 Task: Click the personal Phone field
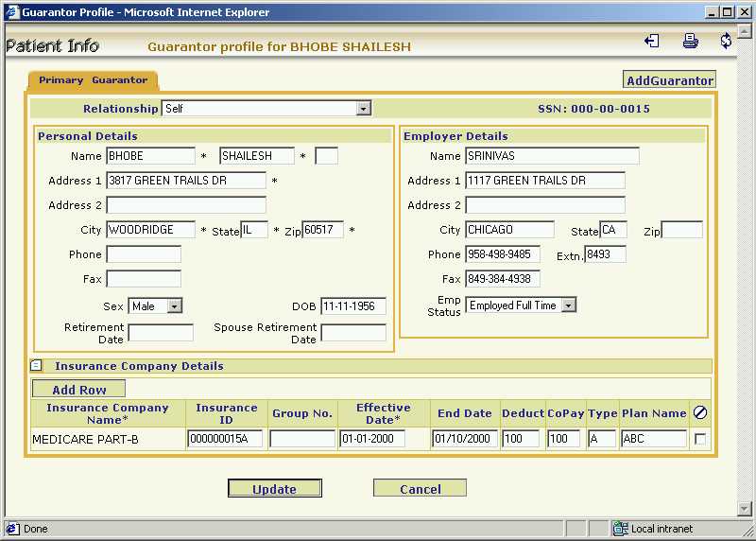pos(144,254)
